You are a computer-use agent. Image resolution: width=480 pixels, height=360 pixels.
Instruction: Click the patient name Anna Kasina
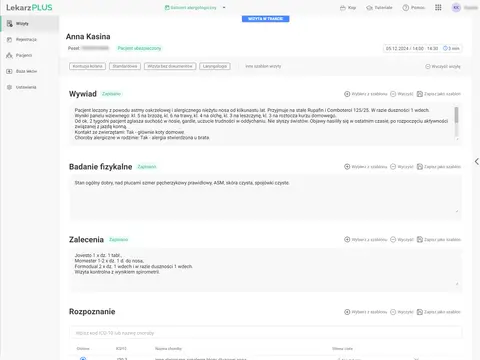pos(88,37)
